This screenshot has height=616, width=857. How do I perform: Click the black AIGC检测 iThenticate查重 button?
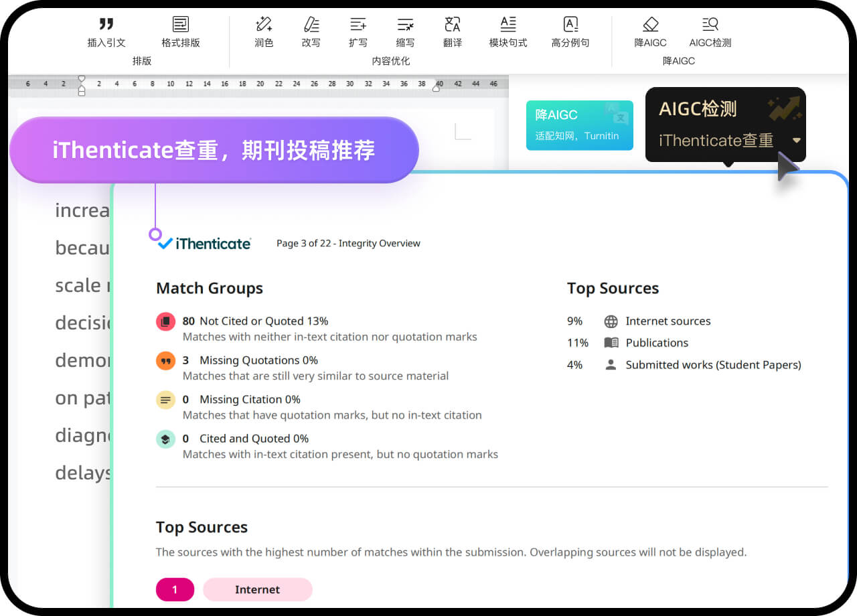tap(726, 125)
